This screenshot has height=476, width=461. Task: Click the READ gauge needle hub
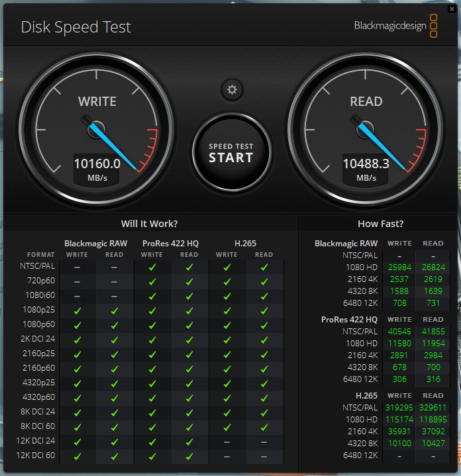tap(366, 128)
